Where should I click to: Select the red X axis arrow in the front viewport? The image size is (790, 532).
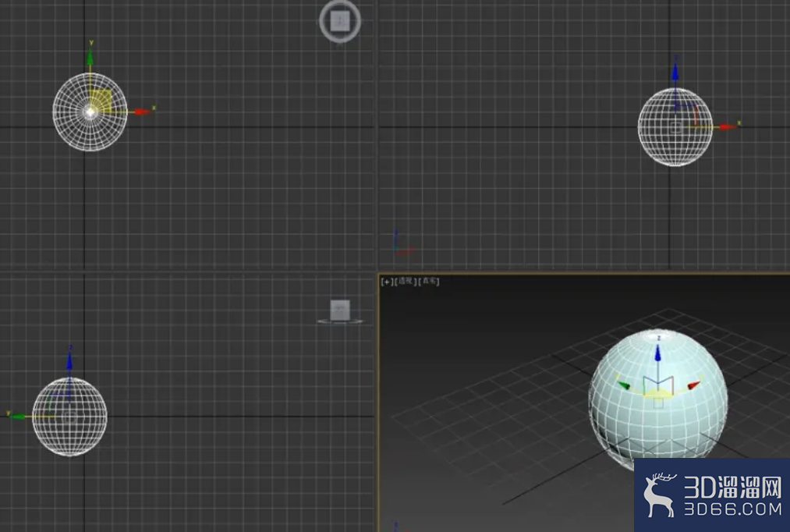coord(728,126)
